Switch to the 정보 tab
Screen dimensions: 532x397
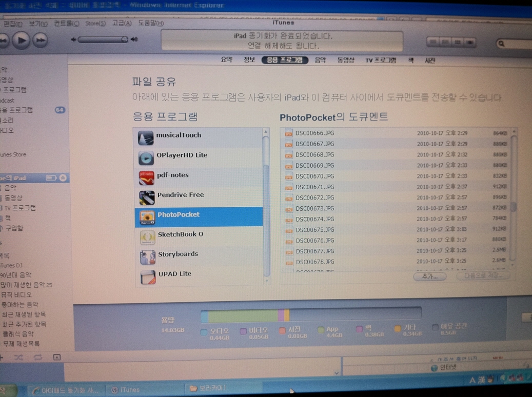[x=249, y=59]
